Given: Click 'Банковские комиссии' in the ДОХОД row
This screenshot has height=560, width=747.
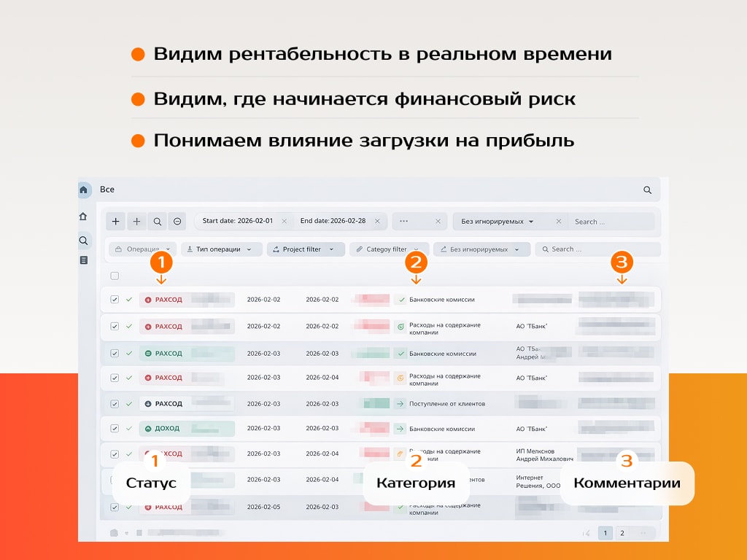Looking at the screenshot, I should tap(442, 429).
